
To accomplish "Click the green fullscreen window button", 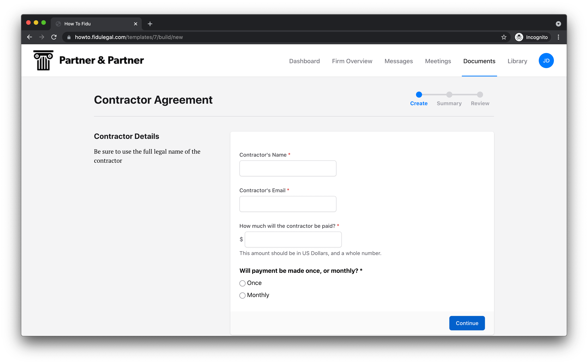I will (x=44, y=23).
